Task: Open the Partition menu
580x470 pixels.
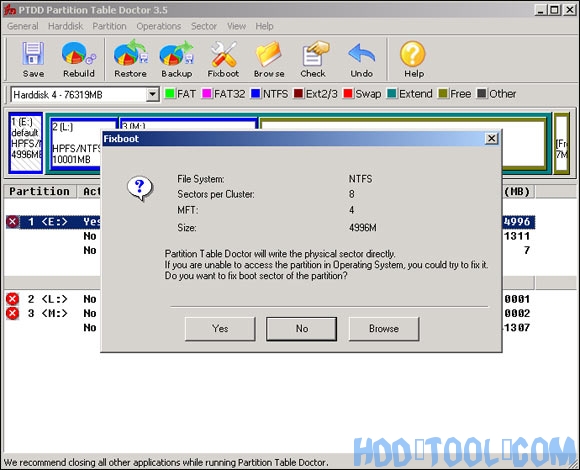Action: [109, 26]
